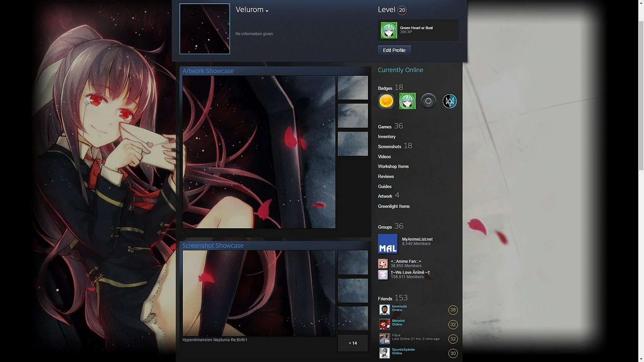644x362 pixels.
Task: Click the green-haired girl badge in Badges row
Action: (407, 101)
